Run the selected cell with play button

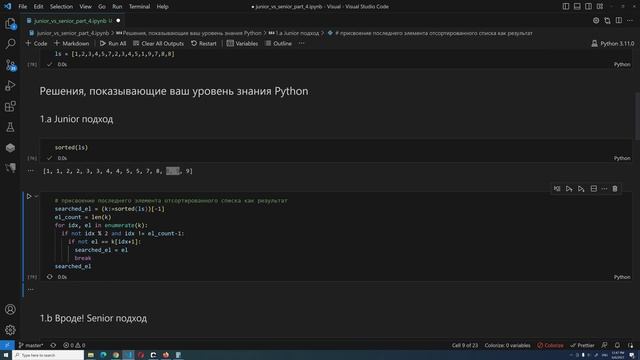[x=29, y=196]
